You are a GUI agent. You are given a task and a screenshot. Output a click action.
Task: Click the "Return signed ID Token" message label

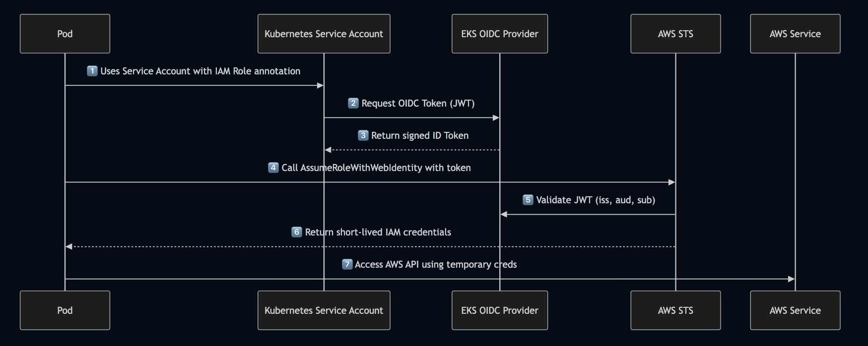pyautogui.click(x=420, y=135)
